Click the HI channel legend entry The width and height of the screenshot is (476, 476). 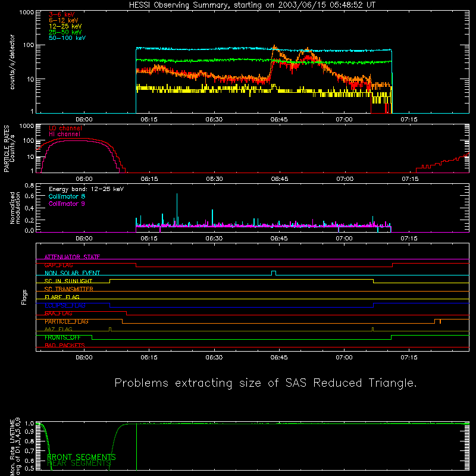[64, 134]
